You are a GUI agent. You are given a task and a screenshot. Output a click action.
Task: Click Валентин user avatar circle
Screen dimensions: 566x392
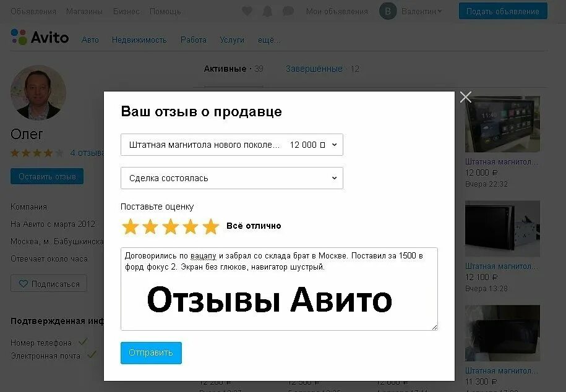[x=388, y=11]
